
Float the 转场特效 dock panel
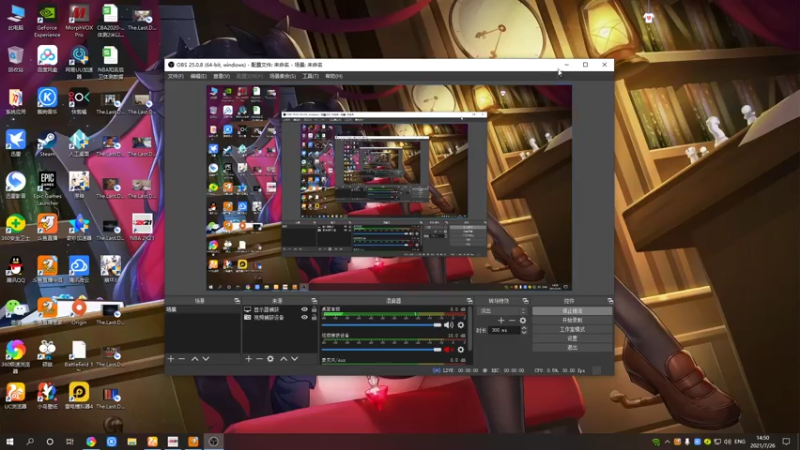[525, 301]
